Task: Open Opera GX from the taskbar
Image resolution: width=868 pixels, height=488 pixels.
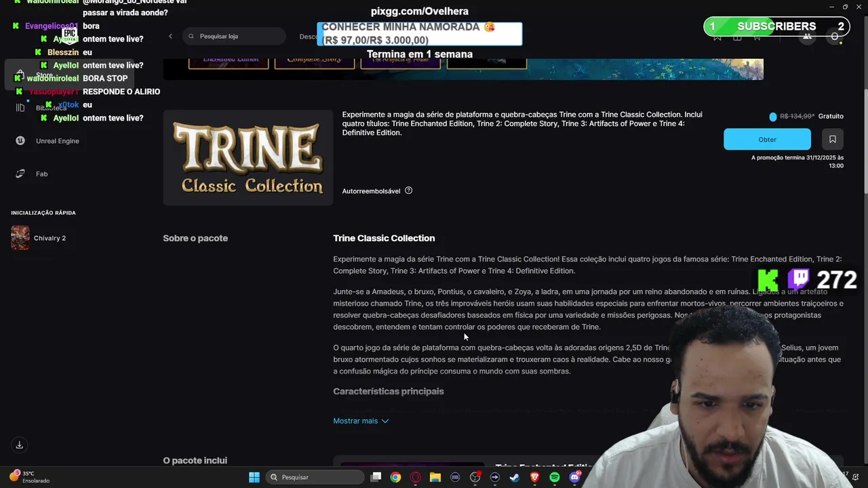Action: [x=415, y=477]
